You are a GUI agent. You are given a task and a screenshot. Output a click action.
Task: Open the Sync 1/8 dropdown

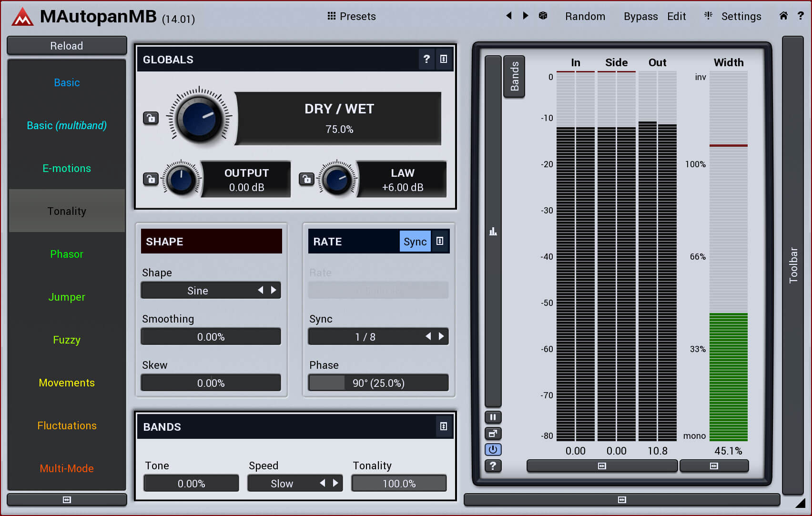(x=378, y=336)
